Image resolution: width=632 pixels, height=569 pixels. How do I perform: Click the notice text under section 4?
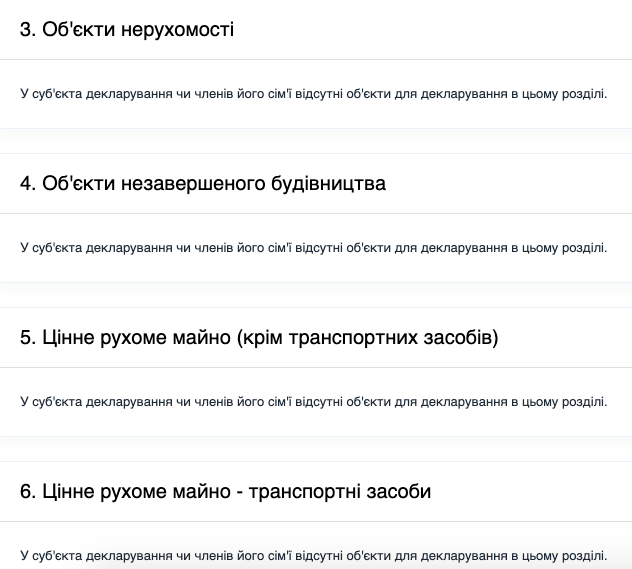313,248
